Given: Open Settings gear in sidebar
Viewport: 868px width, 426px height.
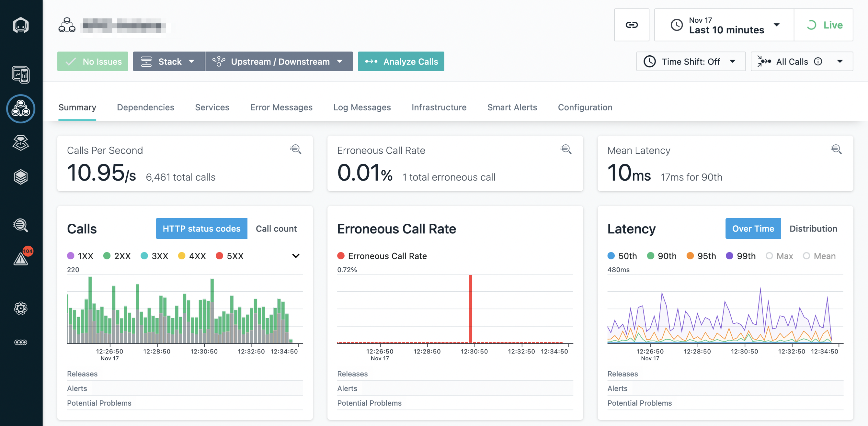Looking at the screenshot, I should tap(20, 308).
